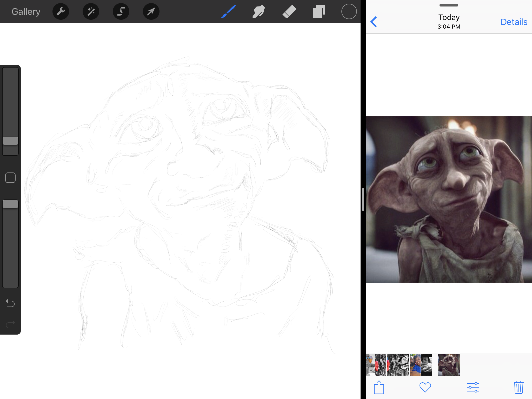Activate the Selection S tool
532x399 pixels.
121,12
